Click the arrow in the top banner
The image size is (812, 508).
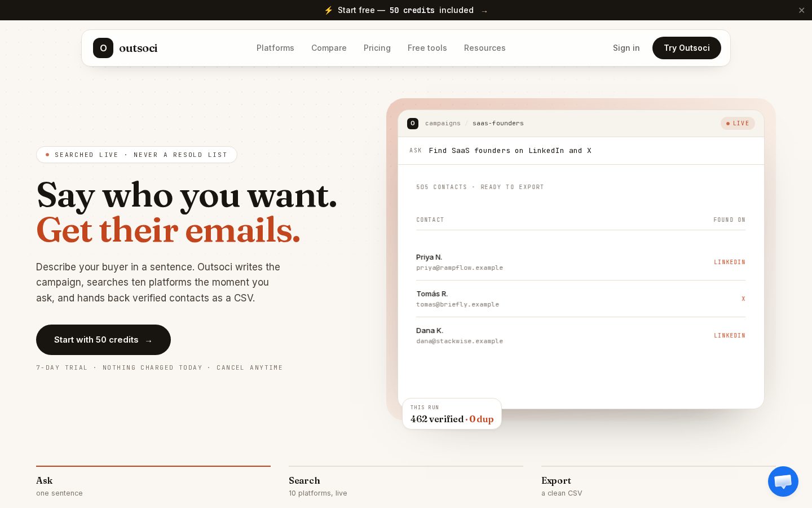[484, 11]
